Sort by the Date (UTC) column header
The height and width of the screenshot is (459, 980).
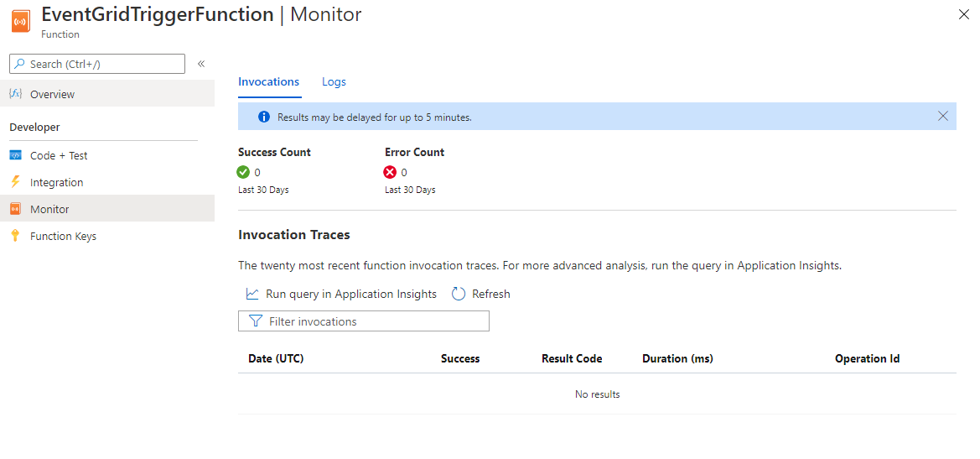[276, 358]
